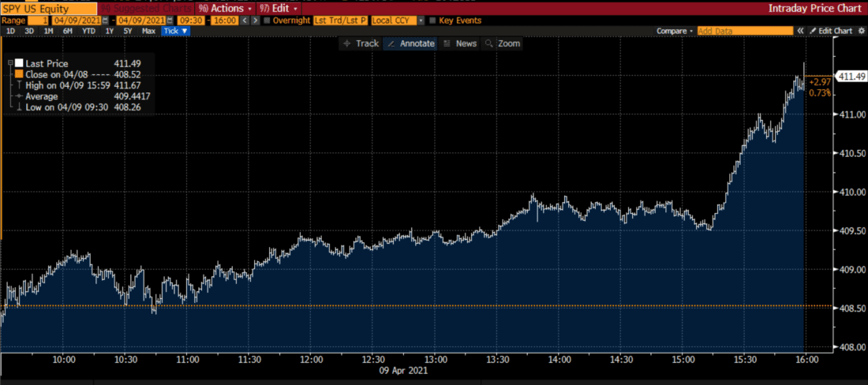Open the Actions dropdown menu

[226, 9]
